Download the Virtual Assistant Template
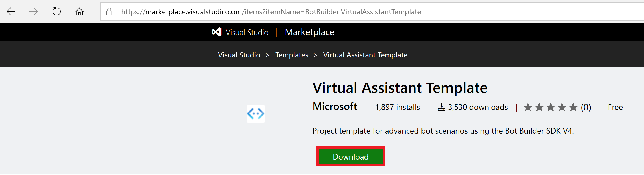Screen dimensions: 644x175 point(351,156)
